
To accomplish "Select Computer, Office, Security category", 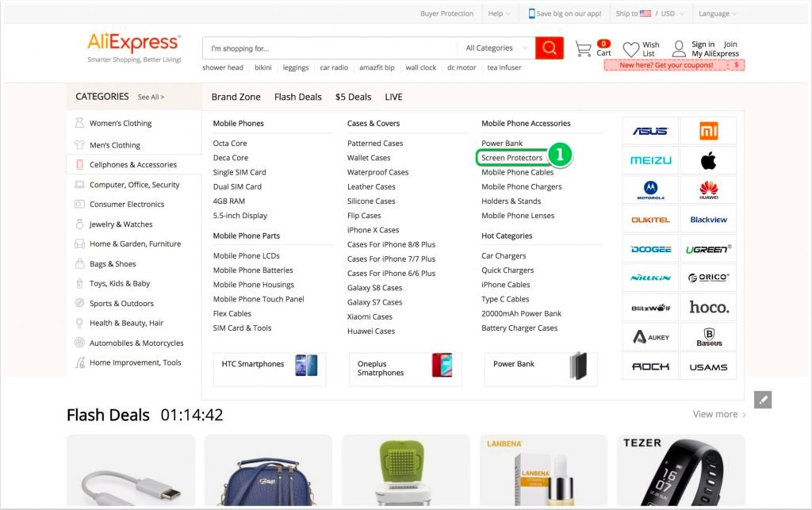I will [133, 184].
